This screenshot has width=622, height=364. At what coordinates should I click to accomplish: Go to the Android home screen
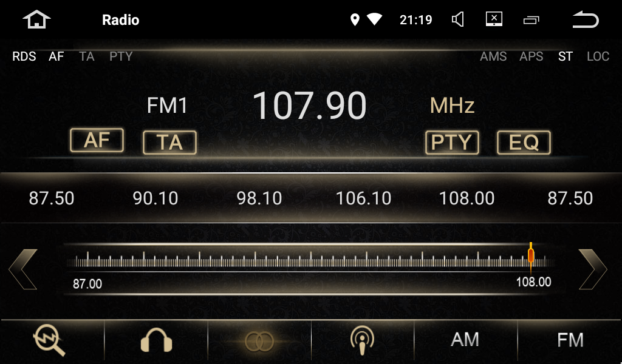pos(36,20)
